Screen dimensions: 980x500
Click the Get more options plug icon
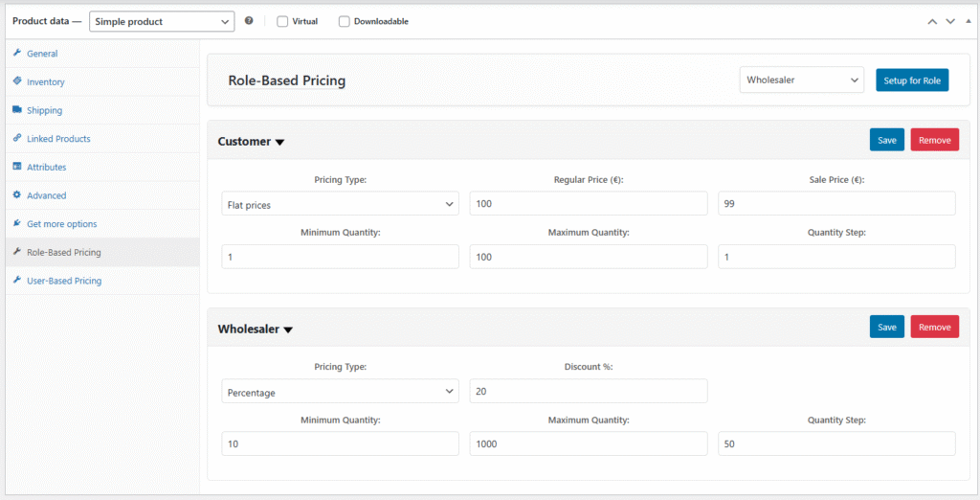point(17,223)
